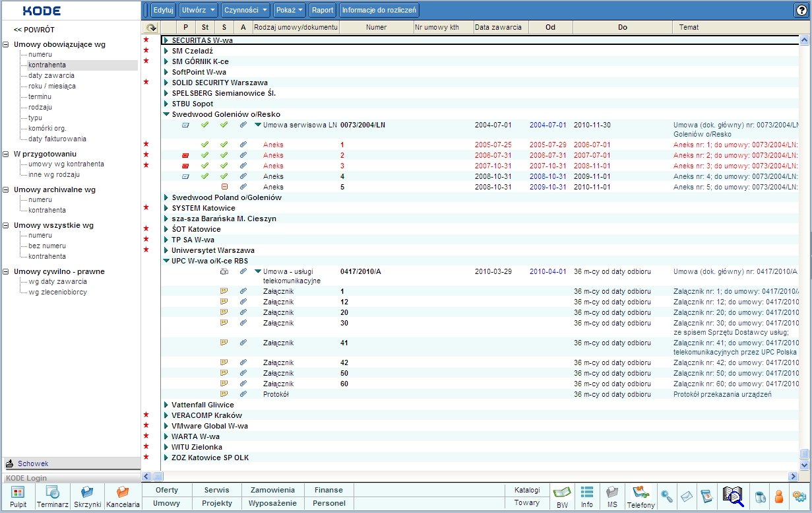This screenshot has height=513, width=812.
Task: Open the book with magnifier icon
Action: coord(733,496)
